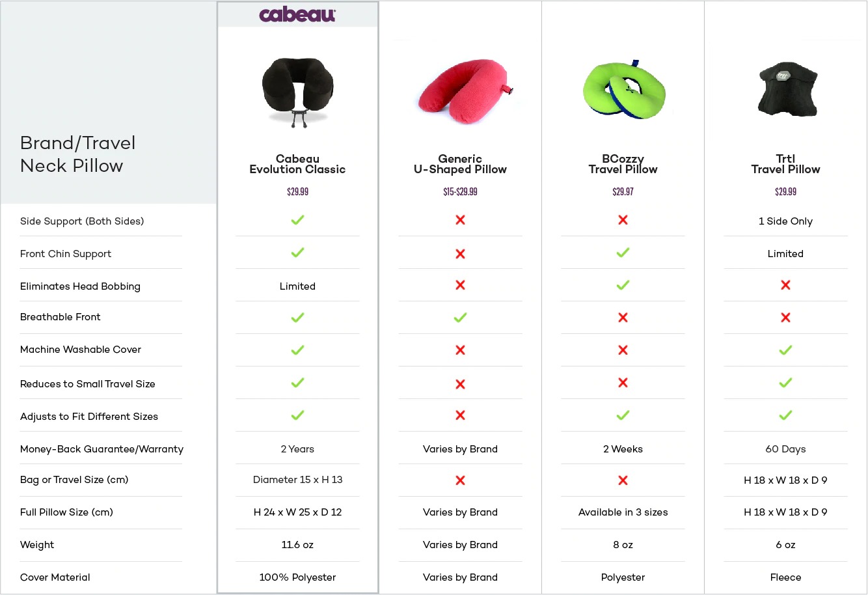Click the BCozzy $29.97 price

point(623,191)
